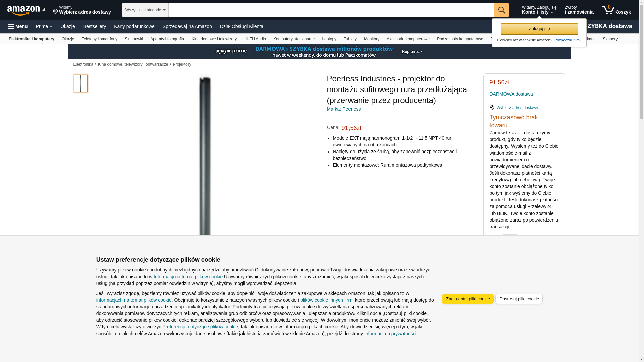
Task: Click the Projektory breadcrumb link
Action: (182, 64)
